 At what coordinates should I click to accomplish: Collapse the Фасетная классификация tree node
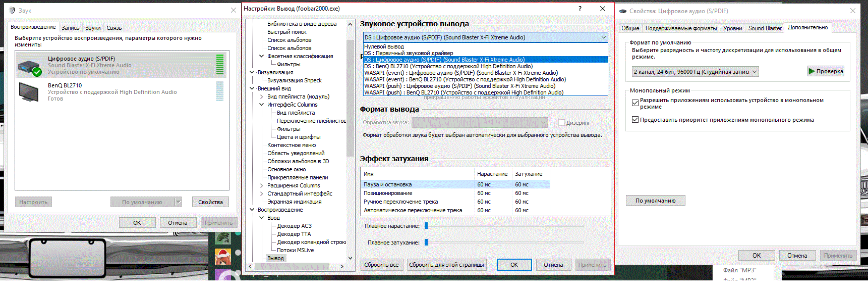click(x=262, y=56)
